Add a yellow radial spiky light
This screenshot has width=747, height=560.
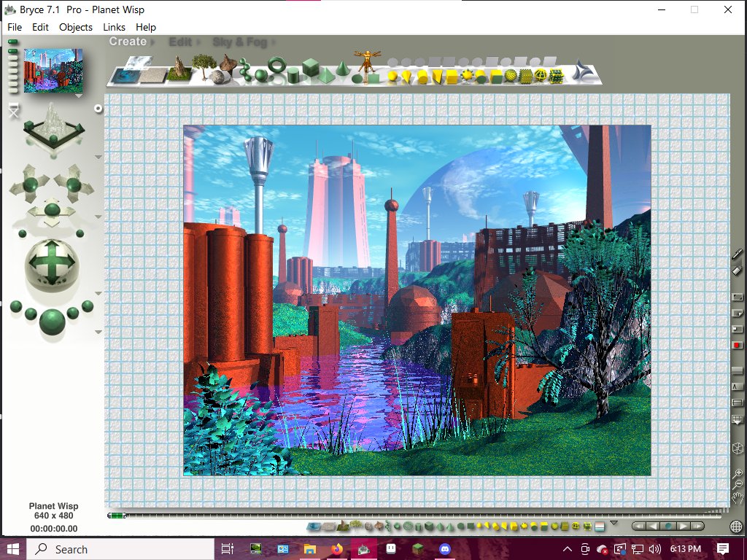tap(466, 75)
